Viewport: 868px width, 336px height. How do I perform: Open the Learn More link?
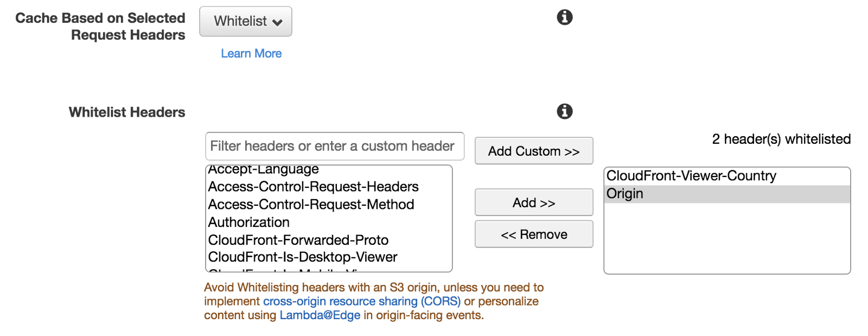point(251,53)
